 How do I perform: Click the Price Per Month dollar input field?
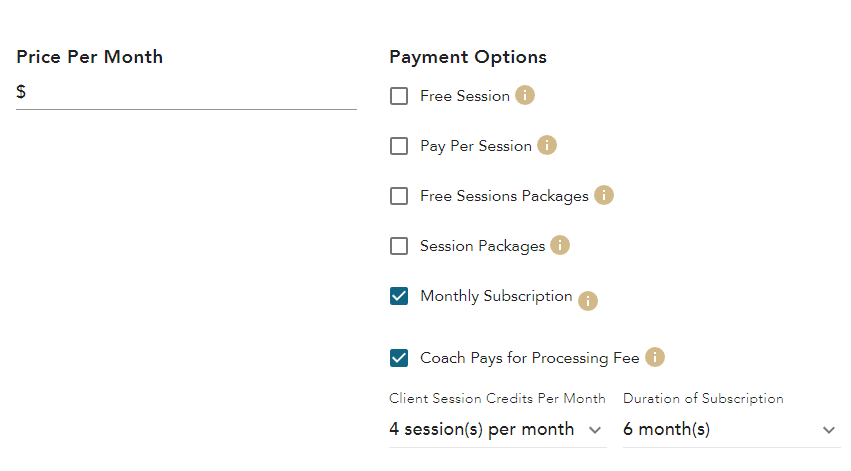(x=190, y=92)
